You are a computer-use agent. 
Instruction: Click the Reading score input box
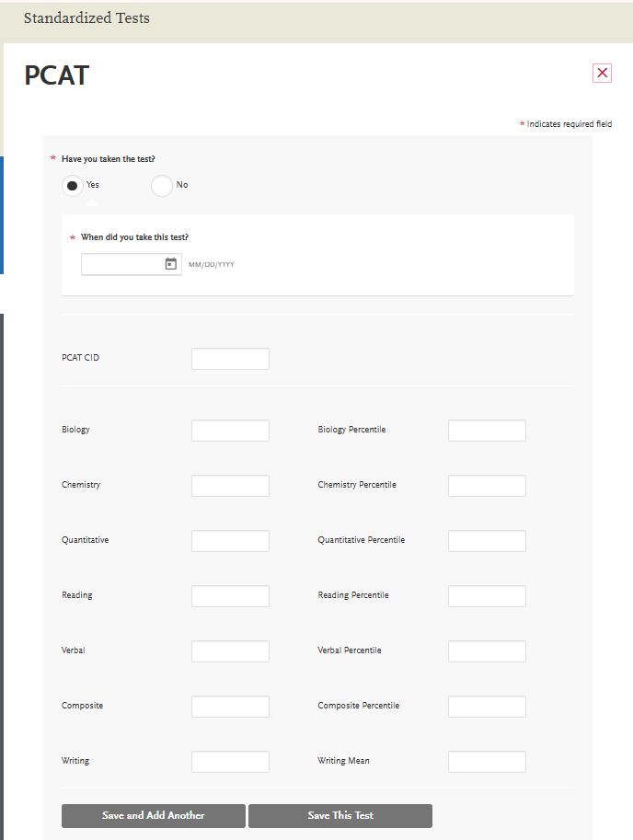pyautogui.click(x=230, y=595)
